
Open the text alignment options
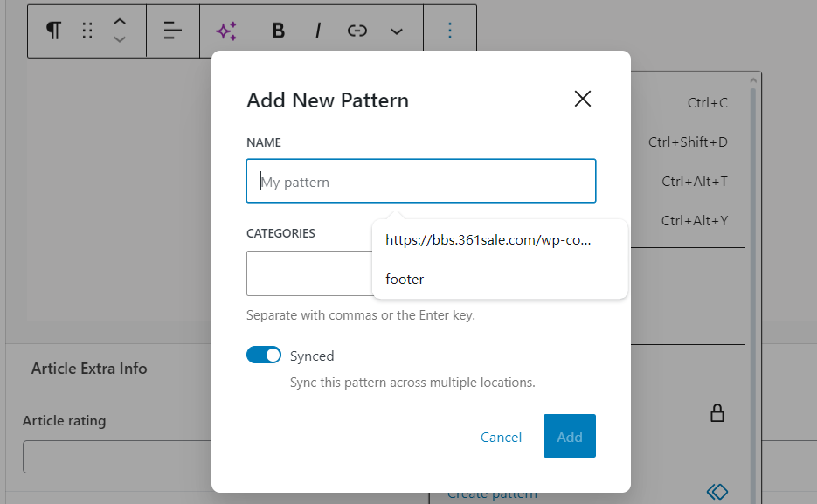[x=173, y=31]
